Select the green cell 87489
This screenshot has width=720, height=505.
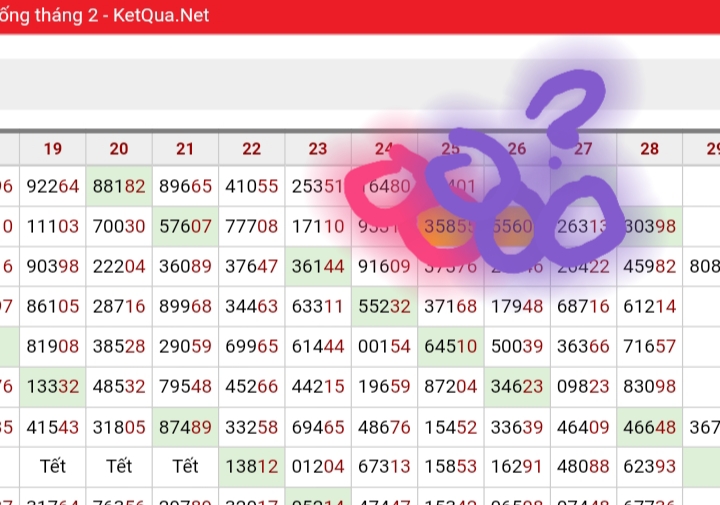[x=185, y=426]
